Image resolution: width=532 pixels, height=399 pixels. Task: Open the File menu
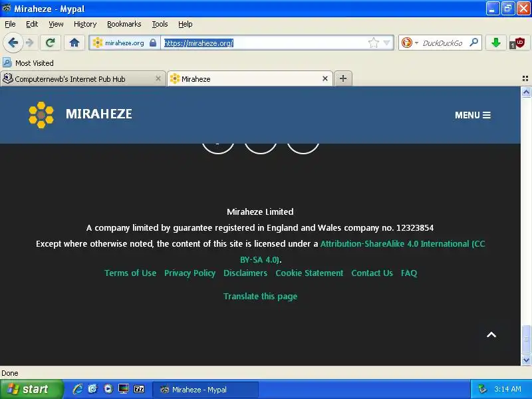click(x=10, y=24)
